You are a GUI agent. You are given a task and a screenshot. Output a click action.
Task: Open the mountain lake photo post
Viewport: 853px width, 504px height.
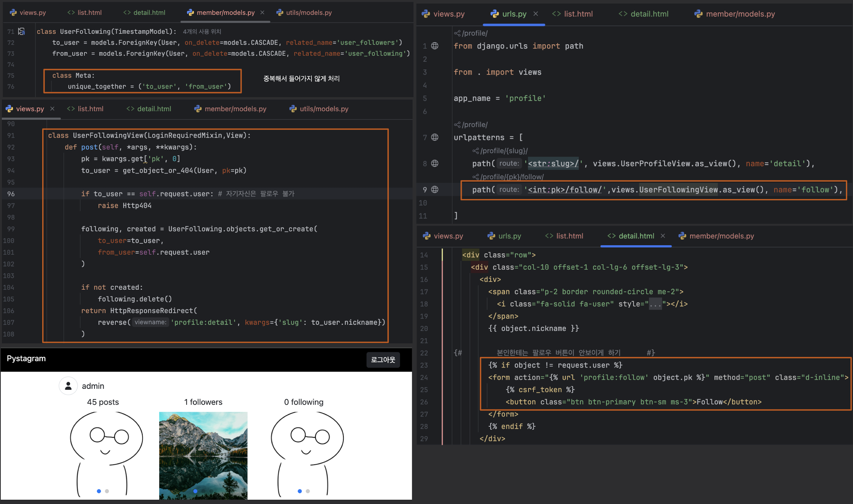point(203,455)
